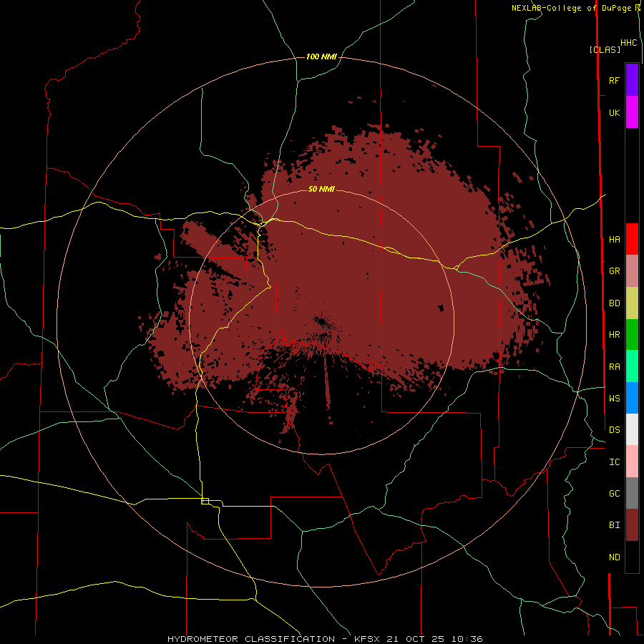The height and width of the screenshot is (644, 644).
Task: Click the BD legend label
Action: tap(614, 303)
